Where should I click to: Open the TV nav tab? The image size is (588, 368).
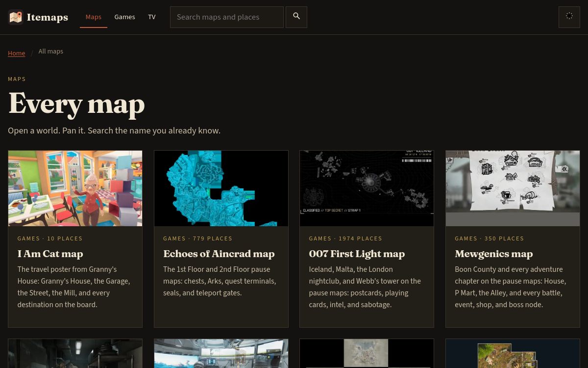[152, 17]
